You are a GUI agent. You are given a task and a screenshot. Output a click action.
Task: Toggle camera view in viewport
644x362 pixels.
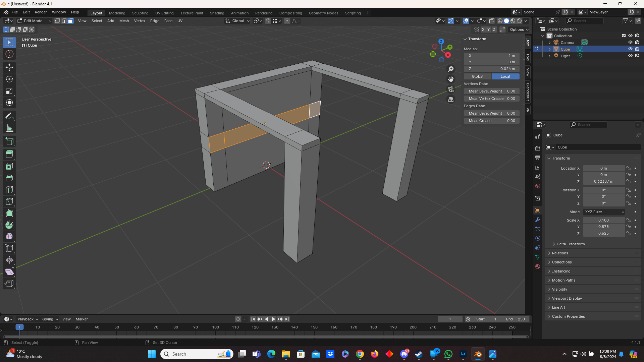451,89
